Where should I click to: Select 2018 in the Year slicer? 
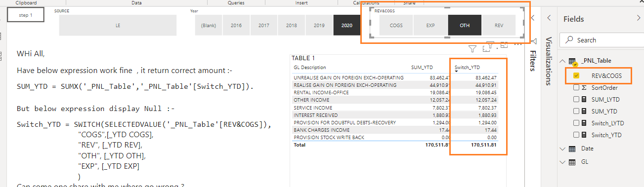(292, 25)
